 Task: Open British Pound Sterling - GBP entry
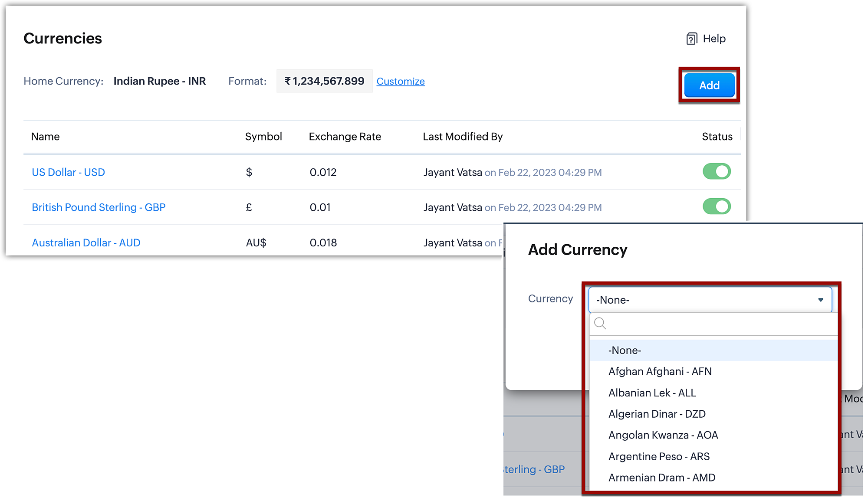coord(99,207)
